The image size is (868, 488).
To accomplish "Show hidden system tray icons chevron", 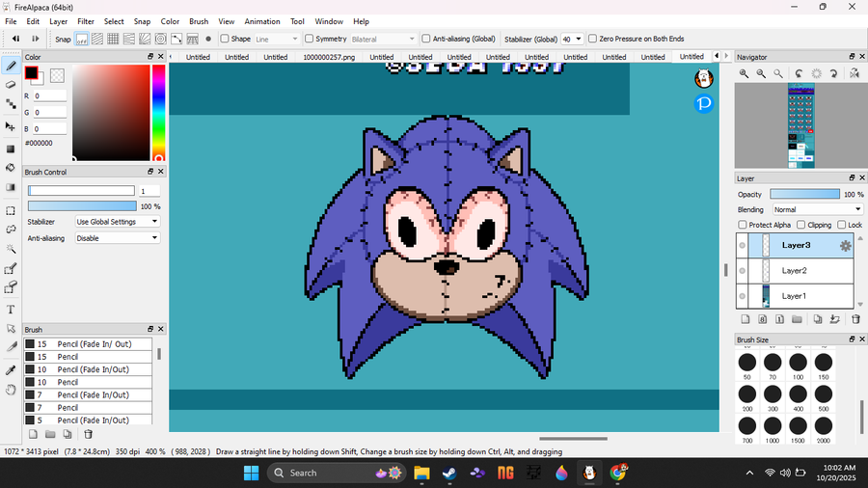I will 749,473.
